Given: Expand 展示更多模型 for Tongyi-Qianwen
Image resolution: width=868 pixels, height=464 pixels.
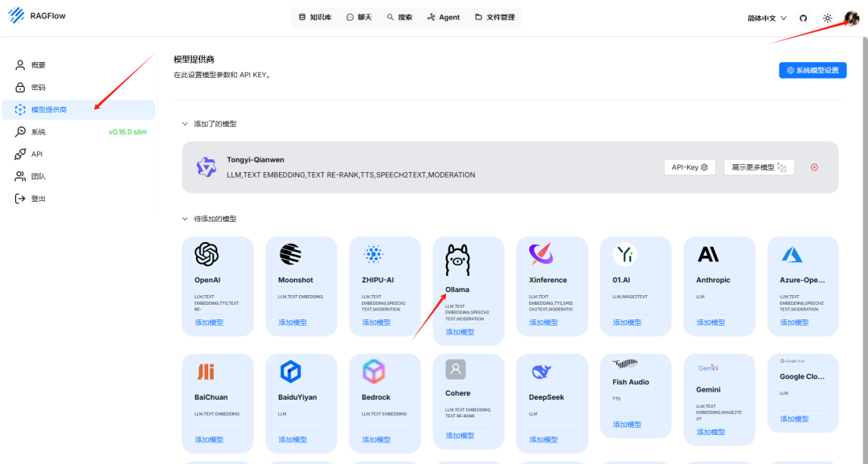Looking at the screenshot, I should [759, 167].
